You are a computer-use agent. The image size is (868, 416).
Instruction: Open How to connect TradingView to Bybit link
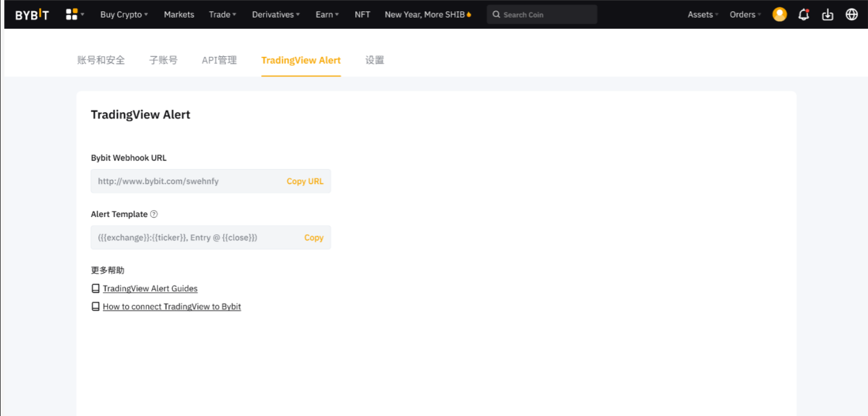coord(172,306)
